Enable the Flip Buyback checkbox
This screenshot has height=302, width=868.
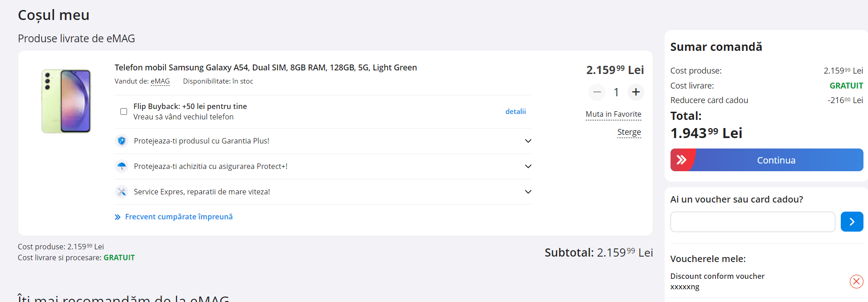(123, 111)
